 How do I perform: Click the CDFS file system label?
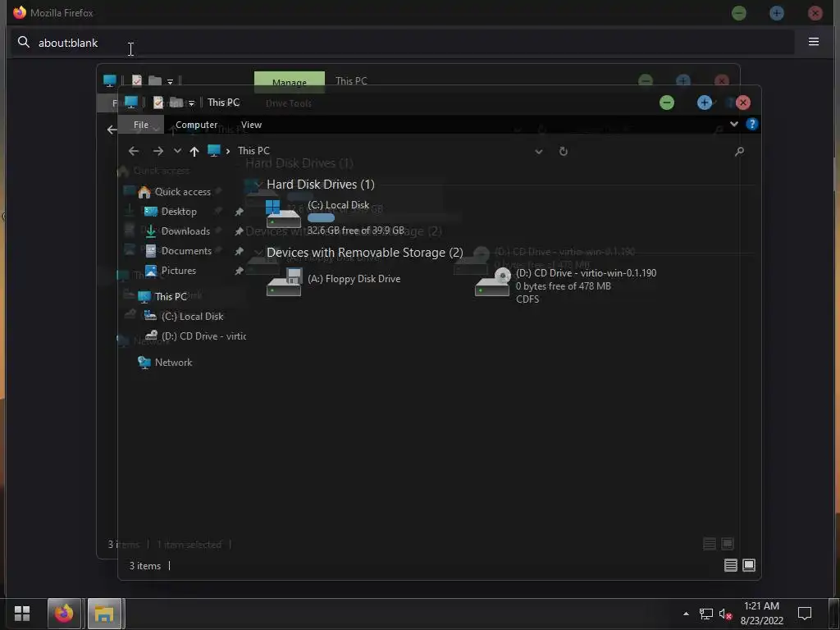(527, 299)
